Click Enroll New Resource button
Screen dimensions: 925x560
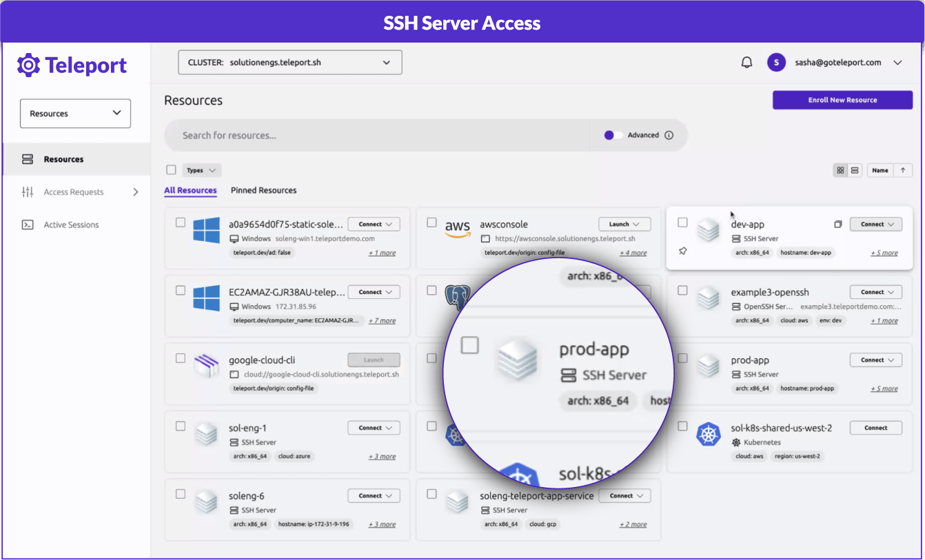click(x=842, y=100)
